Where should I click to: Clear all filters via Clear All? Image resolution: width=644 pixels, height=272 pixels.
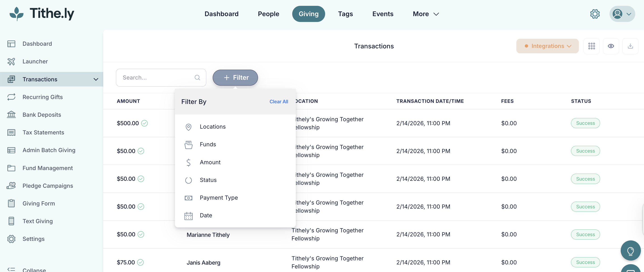click(x=279, y=101)
